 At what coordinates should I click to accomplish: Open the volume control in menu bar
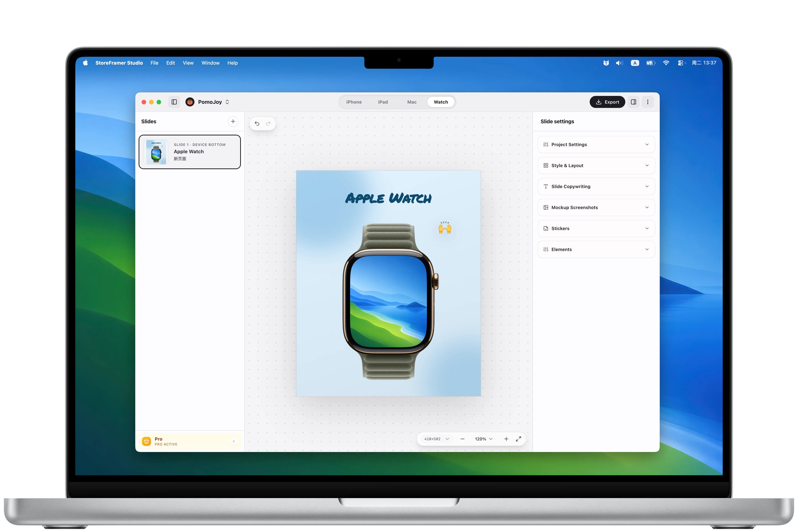[619, 63]
